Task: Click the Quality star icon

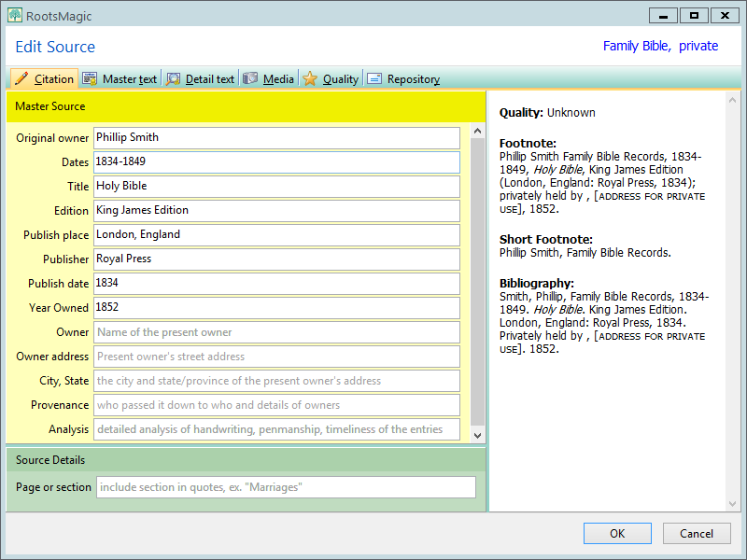Action: coord(308,78)
